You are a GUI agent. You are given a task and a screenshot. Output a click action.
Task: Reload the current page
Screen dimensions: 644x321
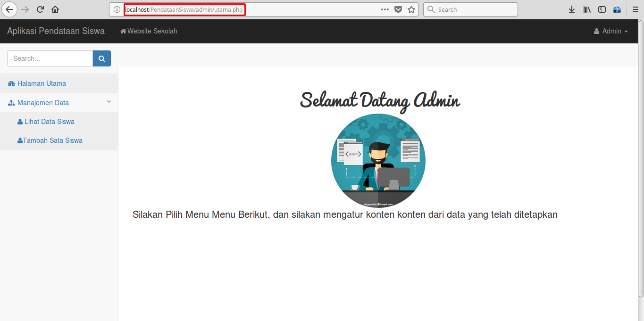click(x=40, y=9)
